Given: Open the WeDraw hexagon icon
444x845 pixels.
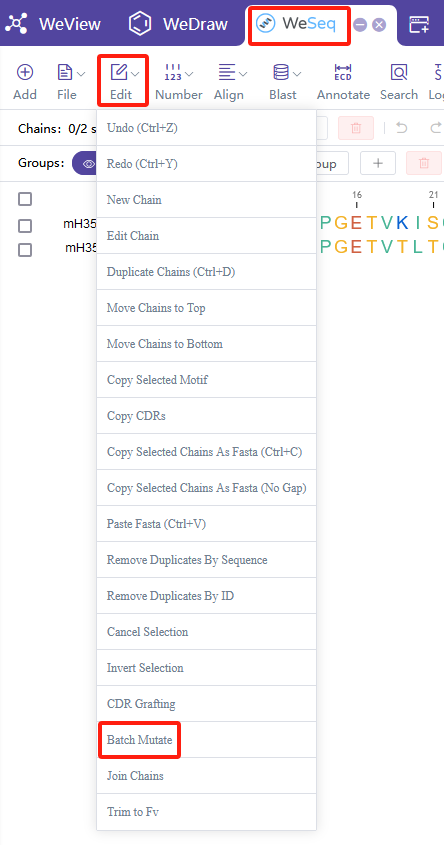Looking at the screenshot, I should pyautogui.click(x=140, y=23).
